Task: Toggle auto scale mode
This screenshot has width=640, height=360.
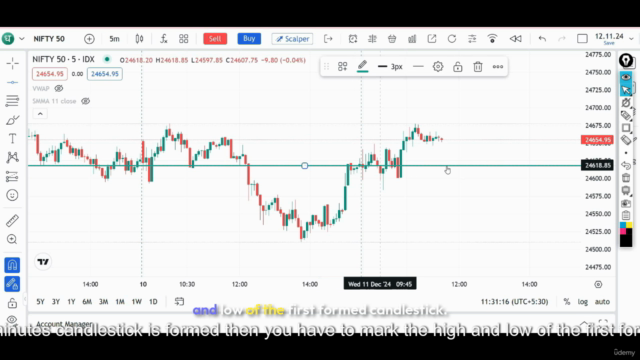Action: (x=602, y=302)
